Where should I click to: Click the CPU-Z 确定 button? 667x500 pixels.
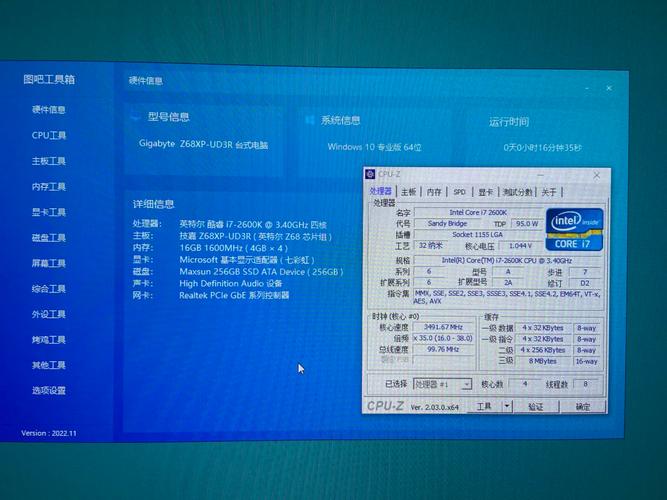[583, 407]
